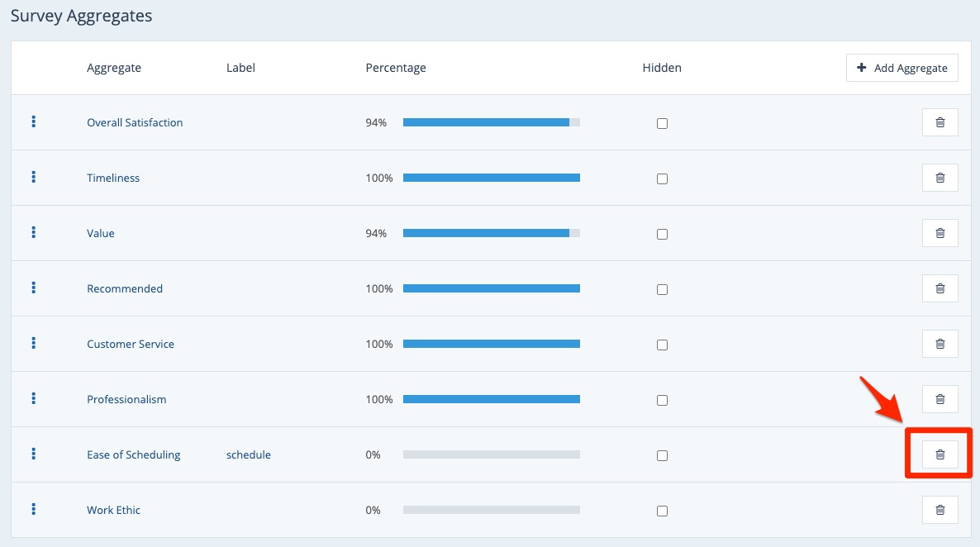
Task: Click trash icon for Customer Service
Action: 940,344
